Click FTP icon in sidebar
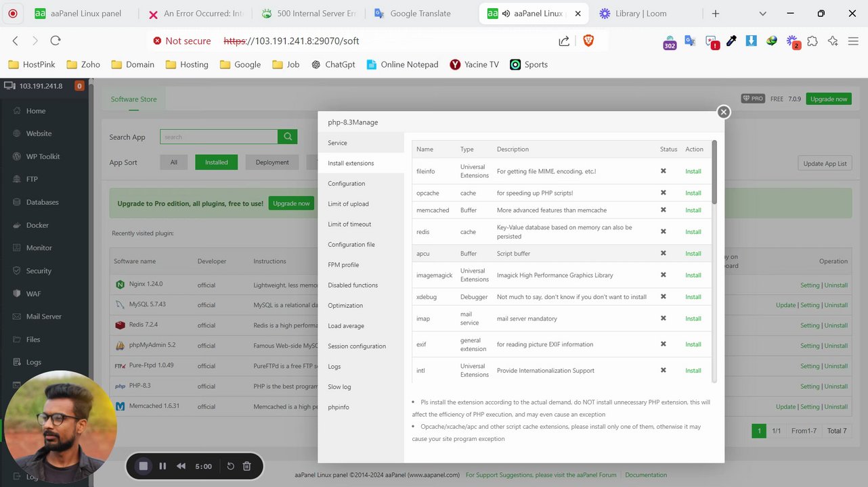The height and width of the screenshot is (487, 868). [x=17, y=179]
